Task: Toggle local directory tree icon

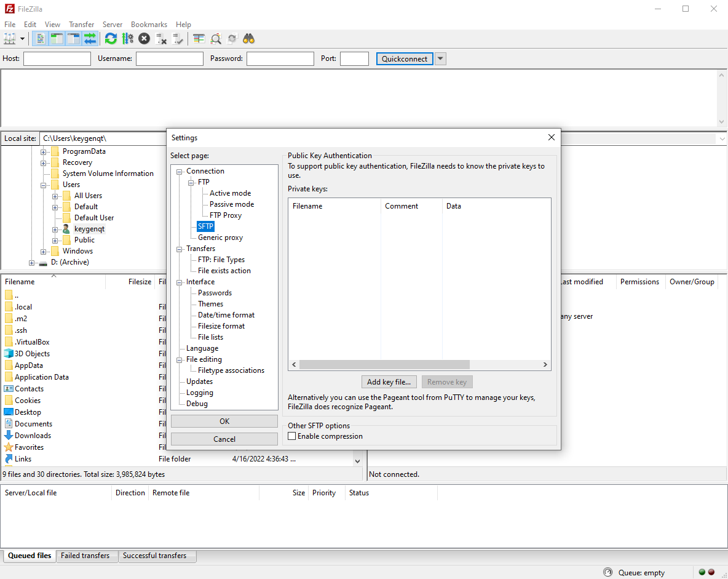Action: 57,39
